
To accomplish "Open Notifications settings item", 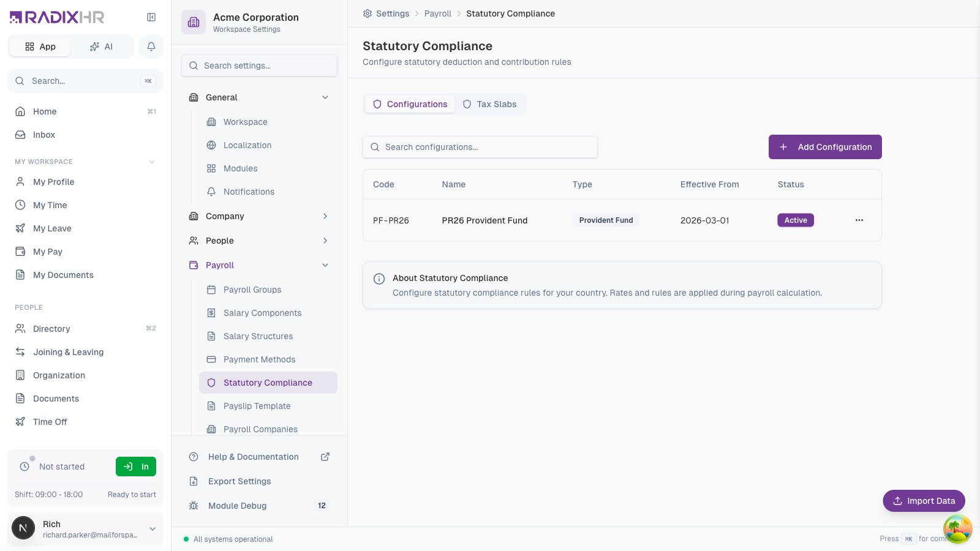I will [x=268, y=192].
